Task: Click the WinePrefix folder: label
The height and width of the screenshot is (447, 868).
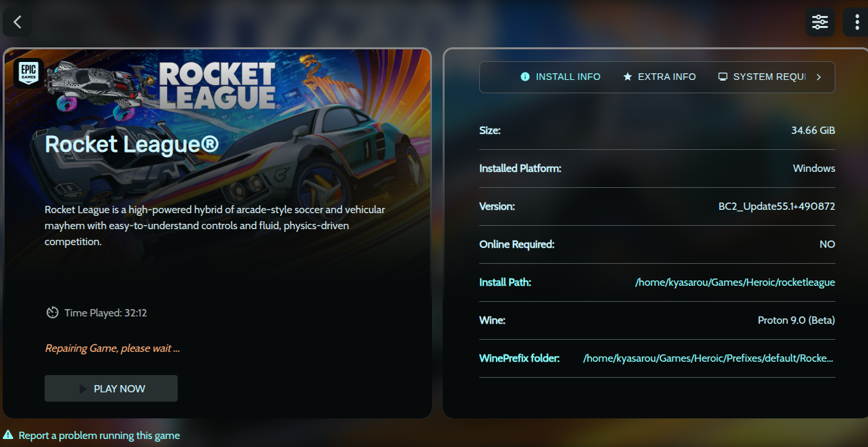Action: (x=519, y=358)
